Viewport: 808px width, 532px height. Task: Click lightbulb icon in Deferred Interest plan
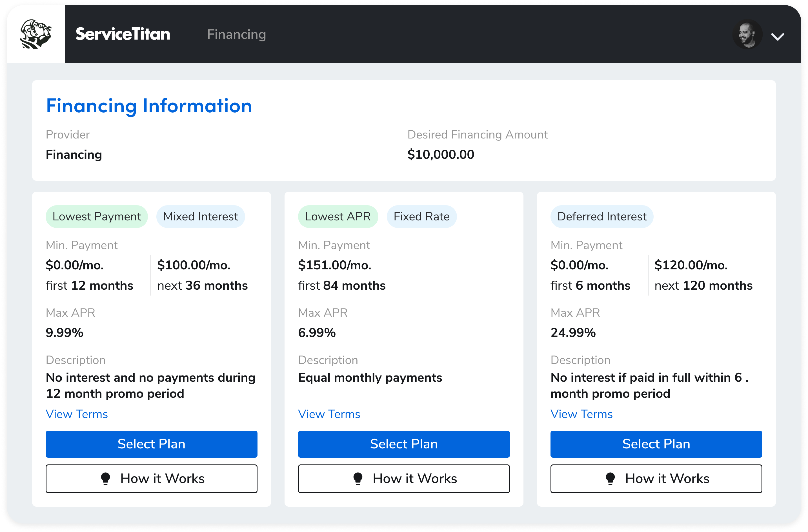[x=610, y=479]
